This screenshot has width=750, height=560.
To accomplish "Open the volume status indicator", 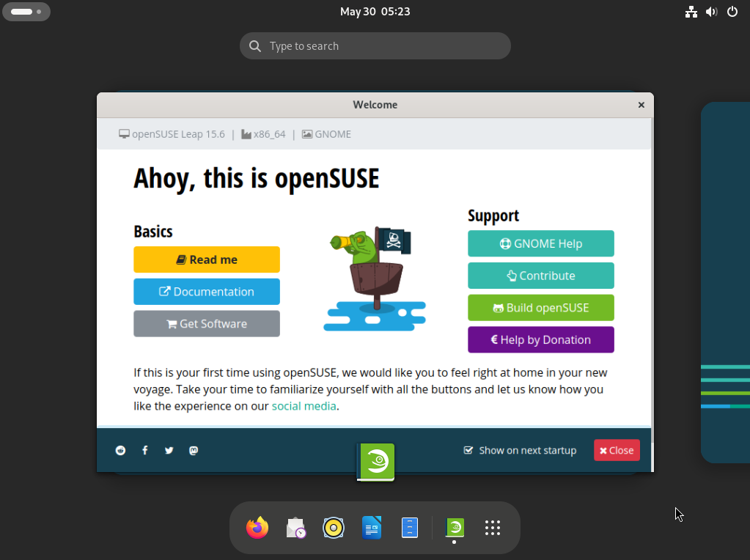I will [711, 12].
